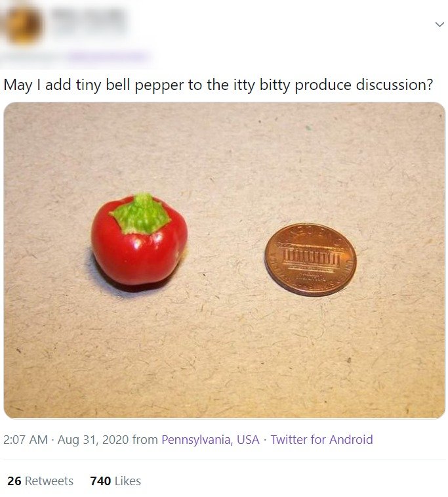Click the Pennsylvania, USA location link
The height and width of the screenshot is (497, 448).
click(x=211, y=440)
